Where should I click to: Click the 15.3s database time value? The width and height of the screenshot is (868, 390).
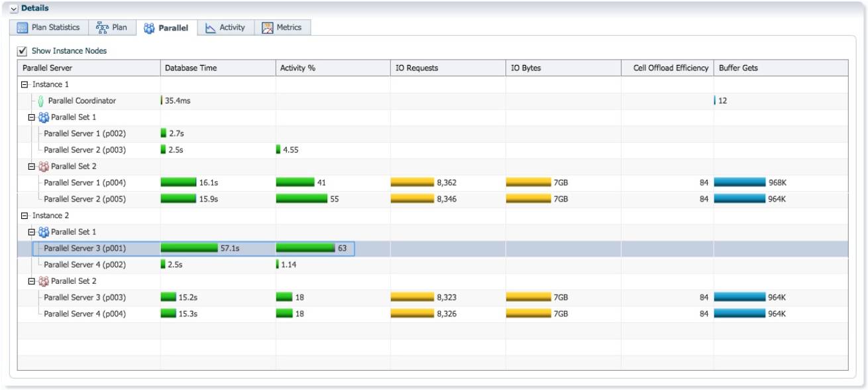(x=188, y=314)
